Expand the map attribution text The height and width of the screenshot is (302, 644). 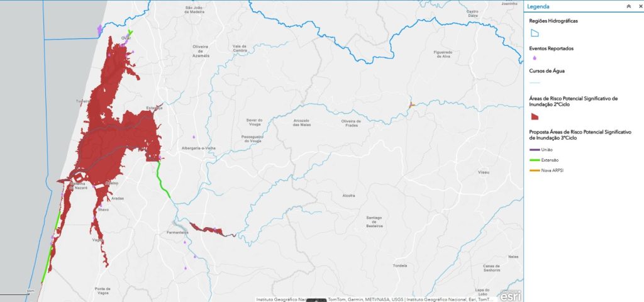376,299
